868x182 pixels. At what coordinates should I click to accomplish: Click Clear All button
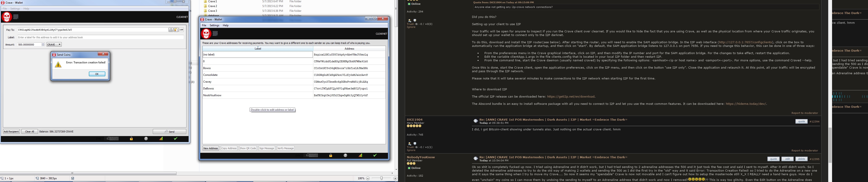30,132
